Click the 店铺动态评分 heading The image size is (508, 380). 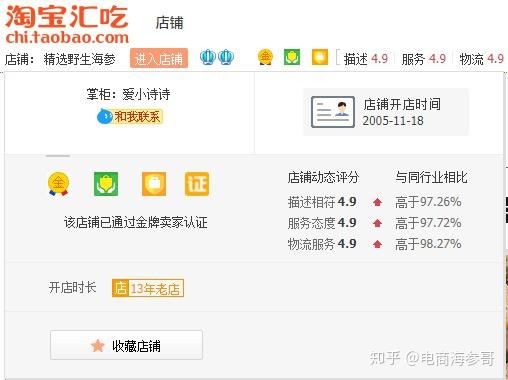(x=323, y=177)
